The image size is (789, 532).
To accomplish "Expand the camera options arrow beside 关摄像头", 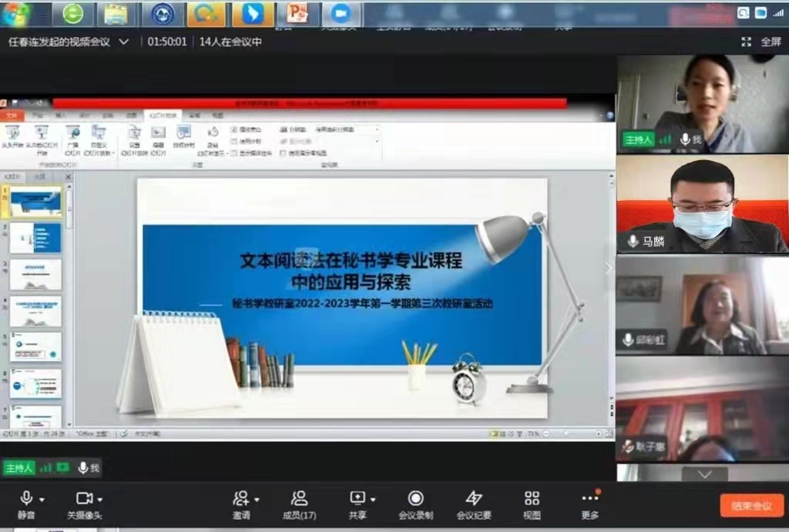I will (100, 500).
